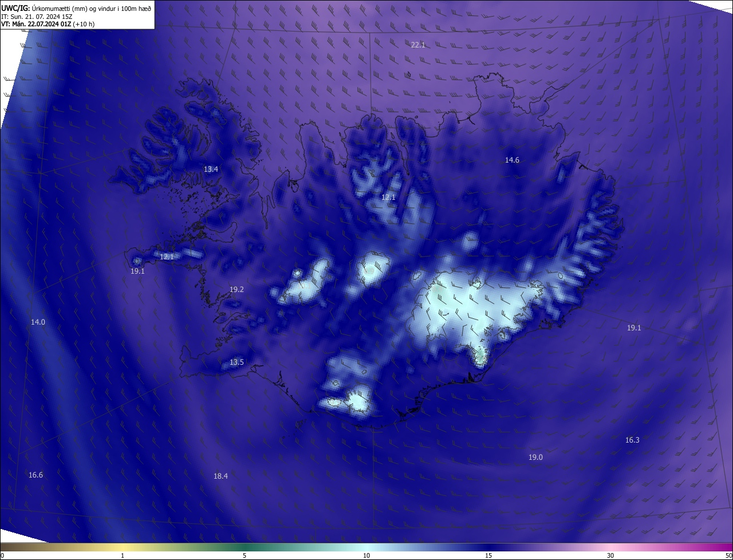Click the '10' tick label on the color scale
Screen dimensions: 733x560
(366, 555)
